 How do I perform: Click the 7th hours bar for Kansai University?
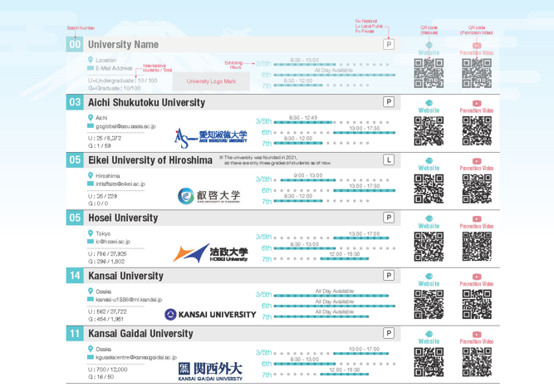click(x=321, y=316)
